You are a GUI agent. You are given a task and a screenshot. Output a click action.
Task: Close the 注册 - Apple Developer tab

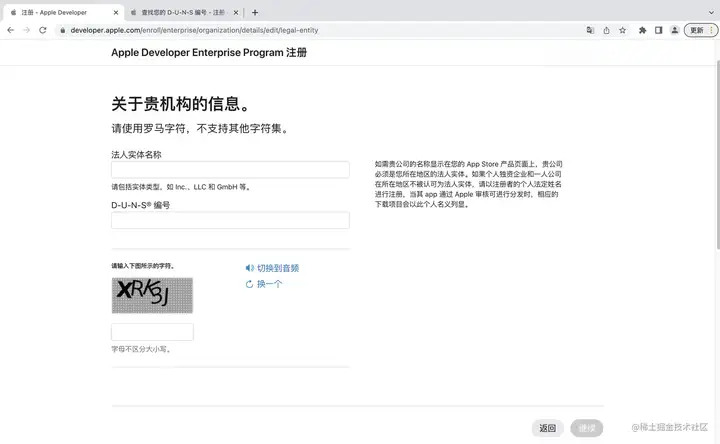coord(116,12)
